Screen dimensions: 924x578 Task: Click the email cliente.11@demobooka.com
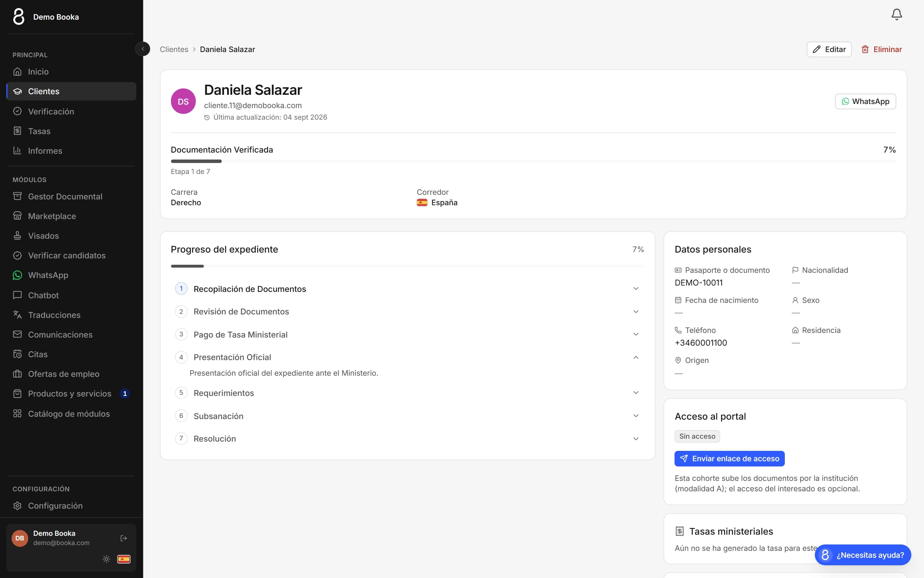pyautogui.click(x=253, y=105)
